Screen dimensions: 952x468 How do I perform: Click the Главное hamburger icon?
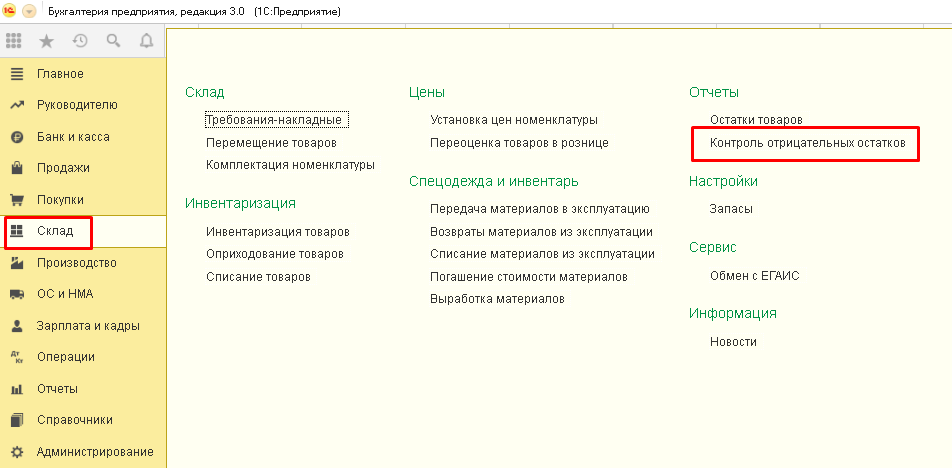(17, 74)
